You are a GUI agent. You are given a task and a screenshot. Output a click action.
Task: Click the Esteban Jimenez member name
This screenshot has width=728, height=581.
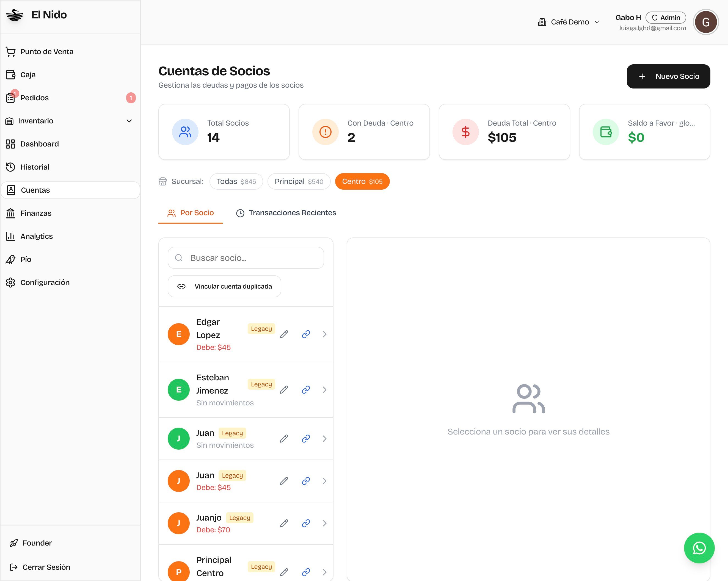[213, 384]
